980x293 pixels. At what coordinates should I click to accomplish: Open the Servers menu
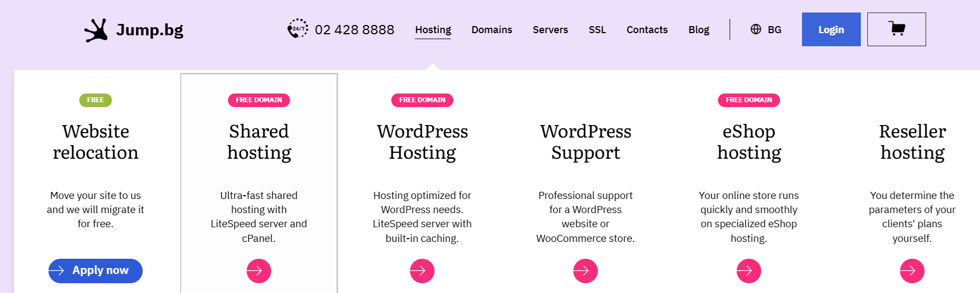550,30
